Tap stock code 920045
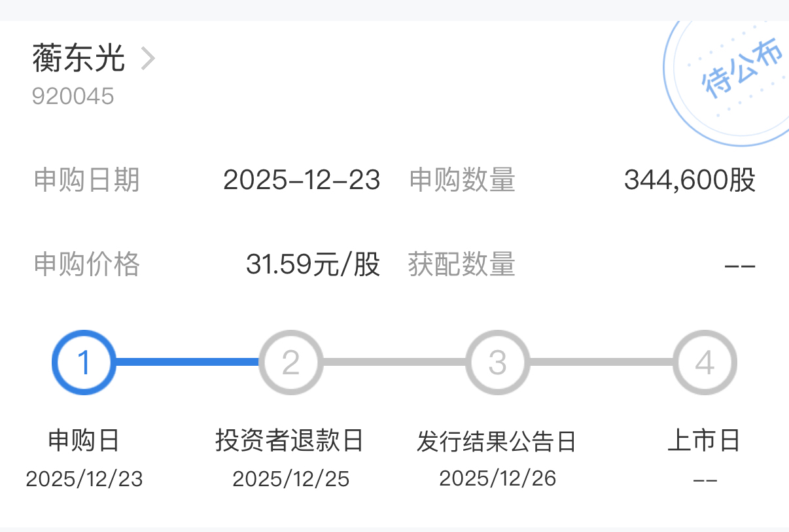789x532 pixels. [x=73, y=96]
